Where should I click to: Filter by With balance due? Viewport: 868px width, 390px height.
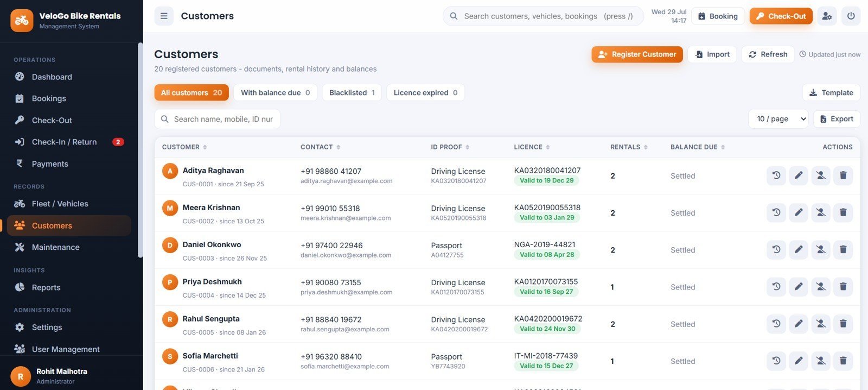276,92
